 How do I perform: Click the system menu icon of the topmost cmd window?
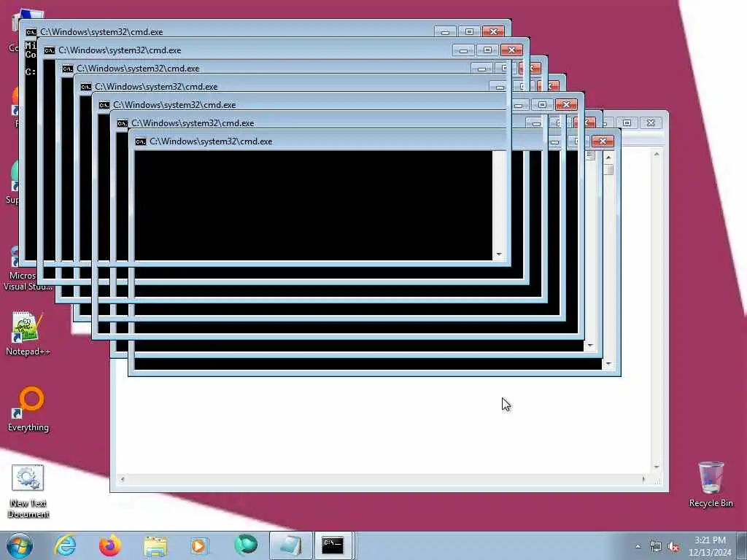click(31, 32)
